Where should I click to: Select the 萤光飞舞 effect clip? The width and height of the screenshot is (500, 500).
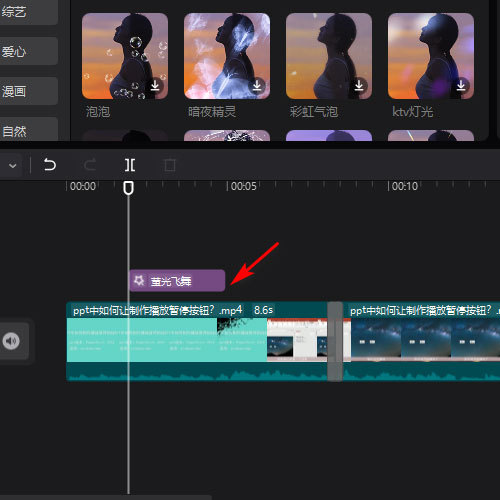pos(177,281)
